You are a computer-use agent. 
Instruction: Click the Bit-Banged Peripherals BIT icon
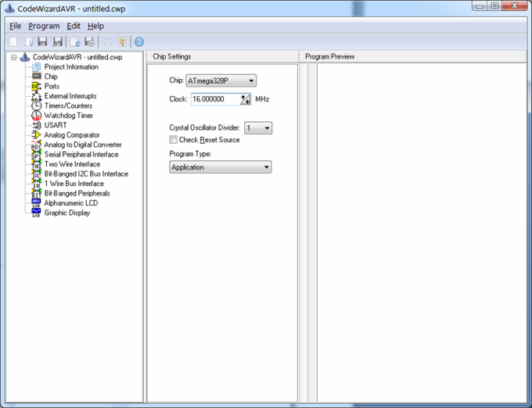coord(36,194)
